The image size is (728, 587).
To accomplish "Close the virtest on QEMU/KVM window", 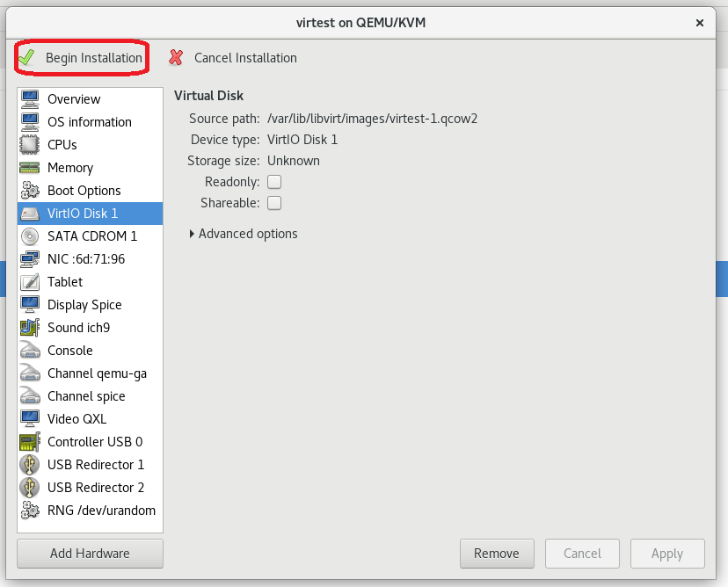I will [x=700, y=23].
